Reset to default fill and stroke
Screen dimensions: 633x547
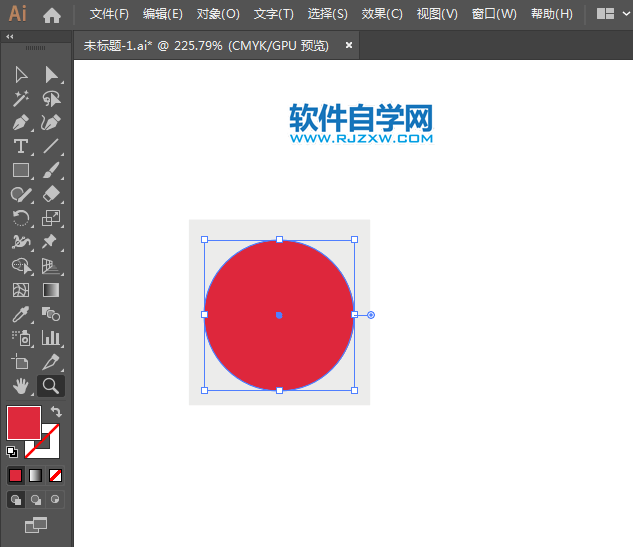tap(12, 451)
